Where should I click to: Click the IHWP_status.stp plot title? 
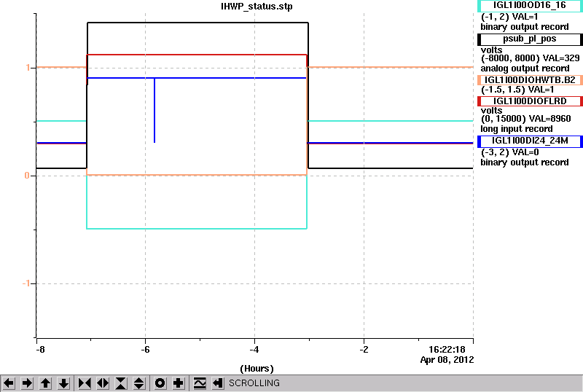pos(257,7)
